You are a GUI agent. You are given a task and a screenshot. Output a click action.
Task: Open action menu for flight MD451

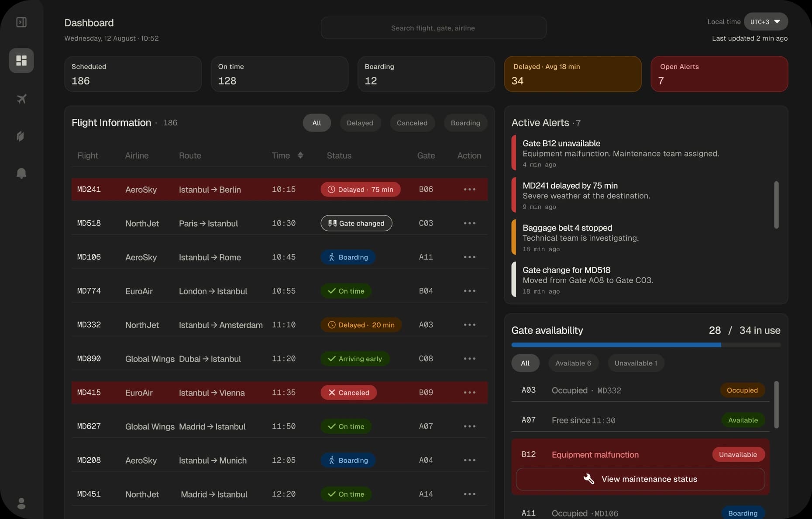470,494
